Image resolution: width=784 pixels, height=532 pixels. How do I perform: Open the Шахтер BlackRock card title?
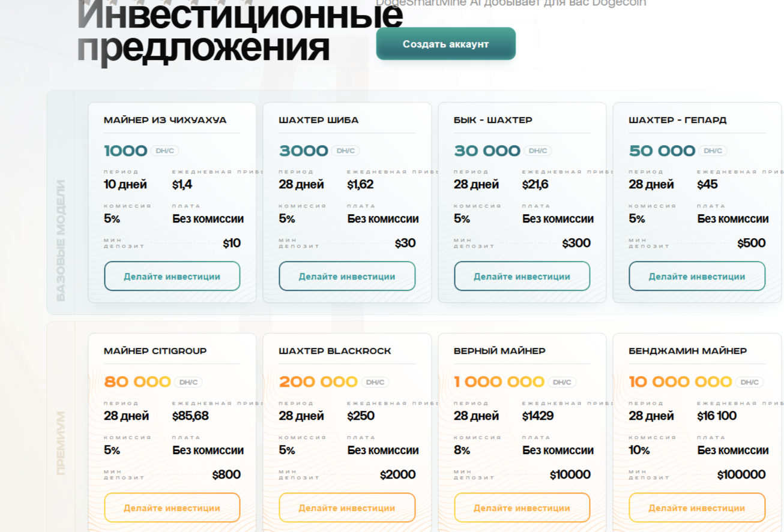334,351
